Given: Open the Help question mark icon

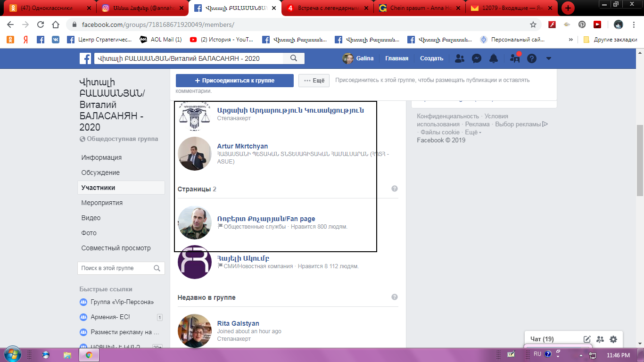Looking at the screenshot, I should pyautogui.click(x=532, y=58).
